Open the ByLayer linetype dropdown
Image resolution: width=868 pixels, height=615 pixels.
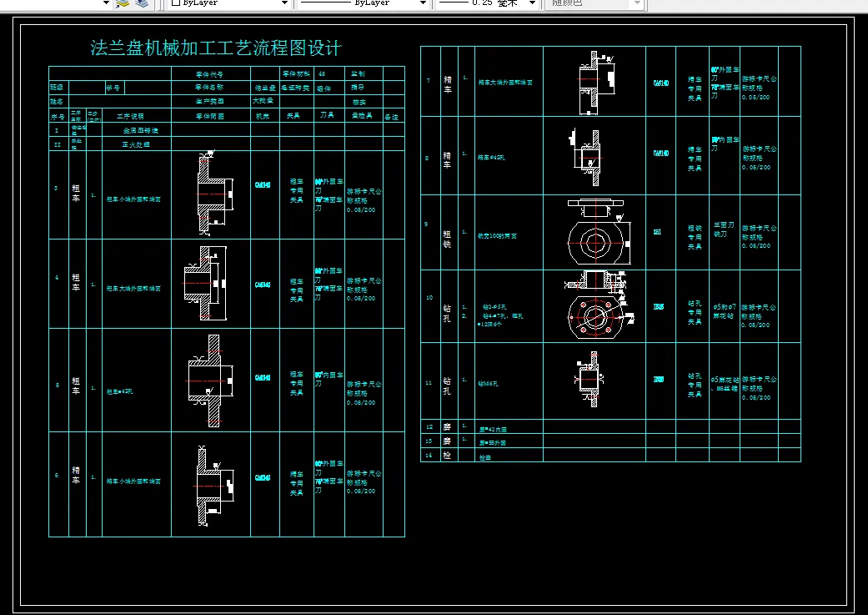pos(364,3)
